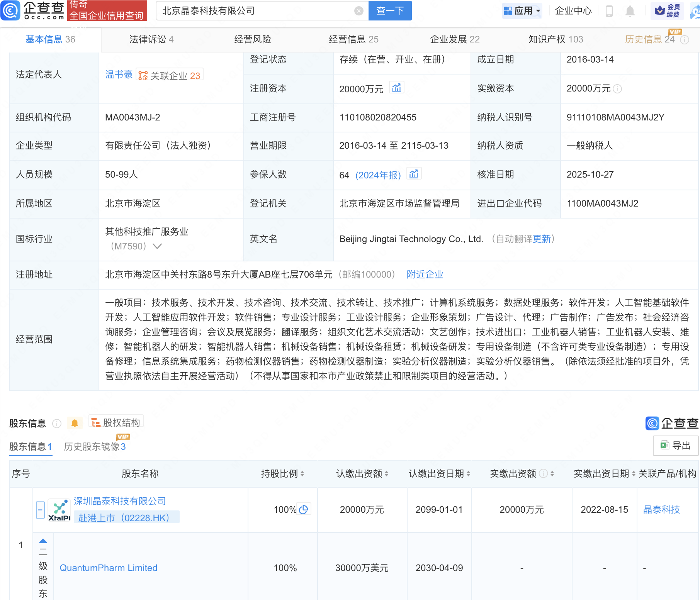This screenshot has width=700, height=600.
Task: Open the 应用 dropdown menu
Action: [x=522, y=11]
